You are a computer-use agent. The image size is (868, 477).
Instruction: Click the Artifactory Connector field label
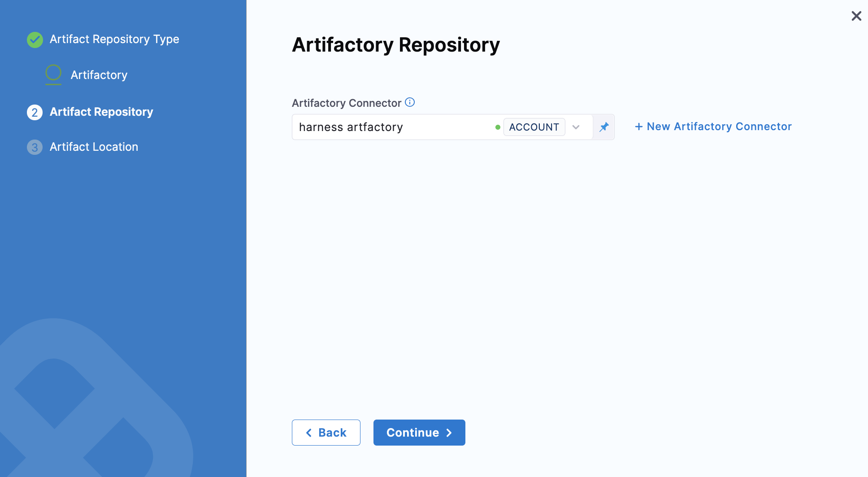pyautogui.click(x=346, y=103)
